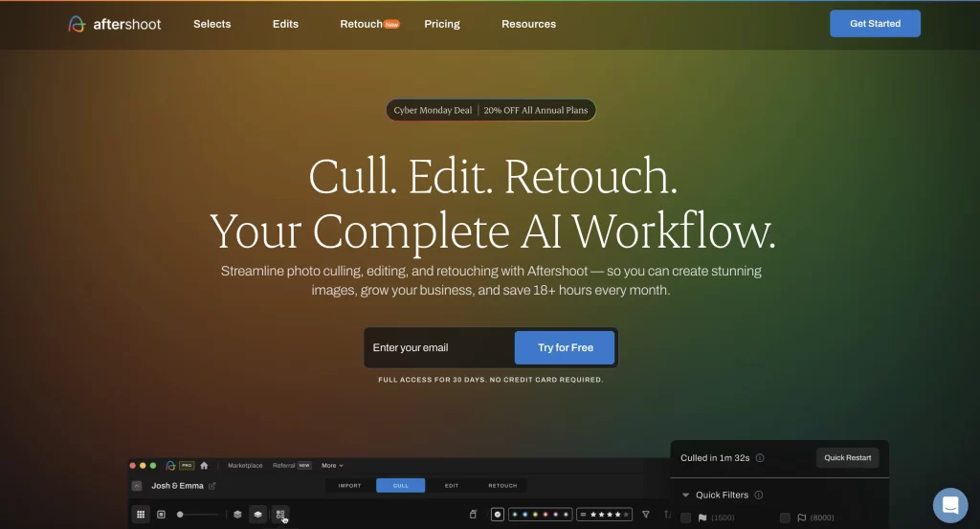Click the Get Started button
Viewport: 980px width, 529px height.
(x=875, y=24)
